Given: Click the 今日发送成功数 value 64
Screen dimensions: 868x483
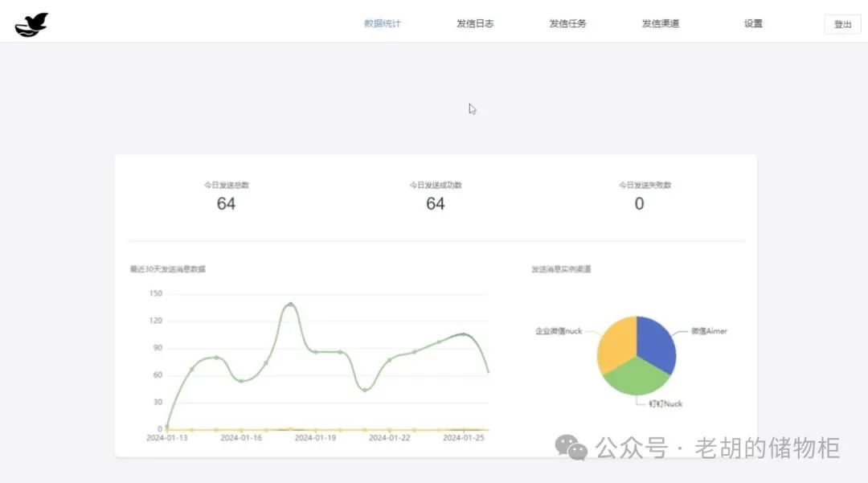Looking at the screenshot, I should click(x=435, y=203).
